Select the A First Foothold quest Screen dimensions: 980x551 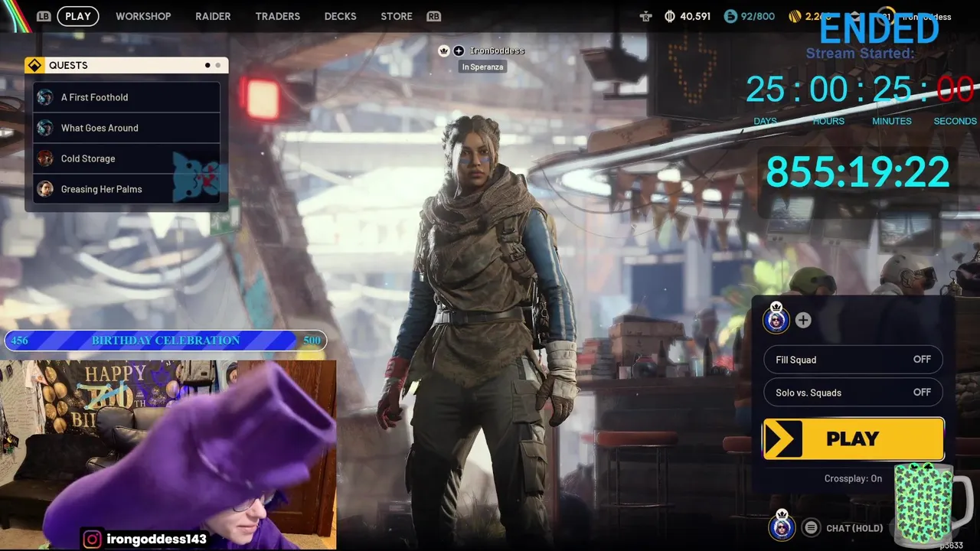point(126,97)
